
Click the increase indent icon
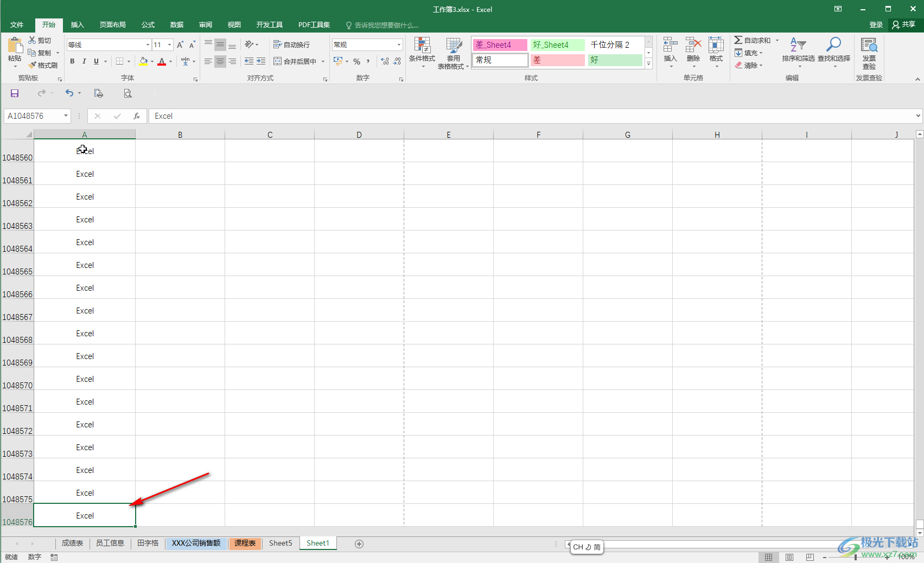[261, 61]
